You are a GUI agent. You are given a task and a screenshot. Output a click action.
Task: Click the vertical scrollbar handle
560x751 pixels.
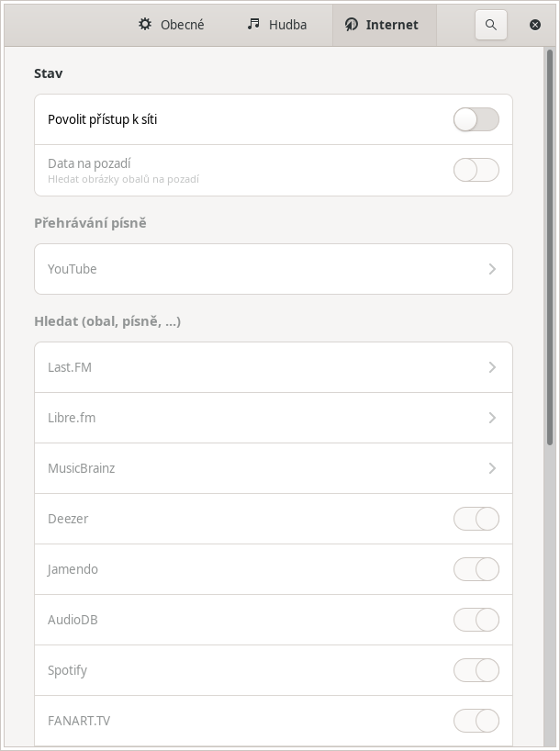pos(550,248)
